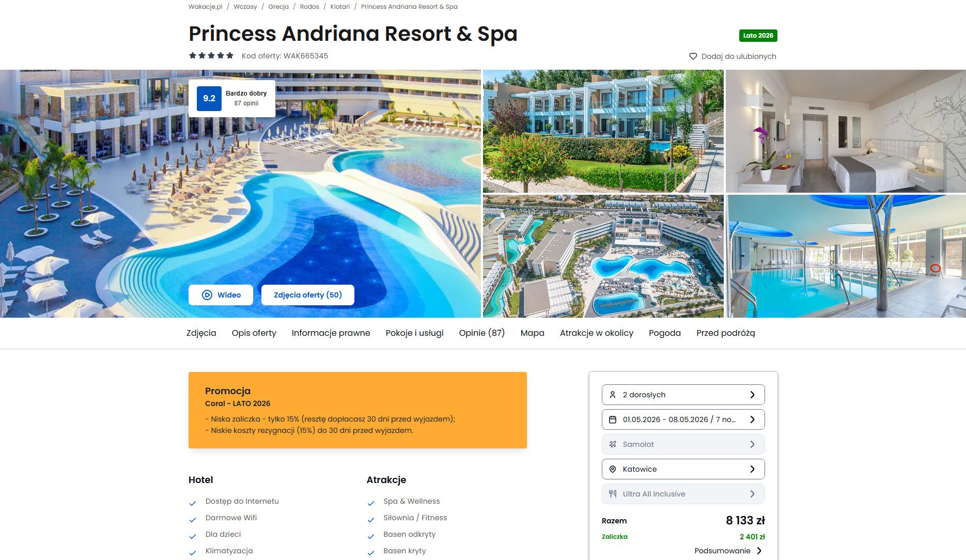966x560 pixels.
Task: Click the checkmark beside Basen odkryty
Action: tap(371, 536)
